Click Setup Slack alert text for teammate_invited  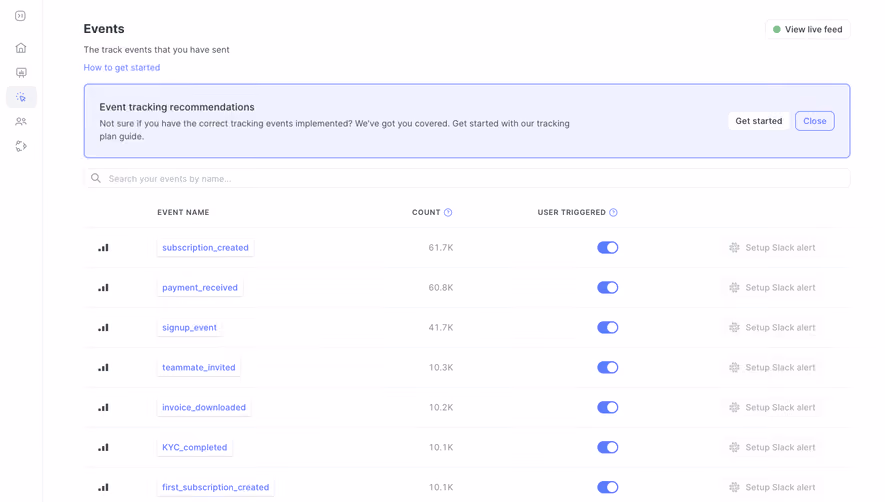780,368
